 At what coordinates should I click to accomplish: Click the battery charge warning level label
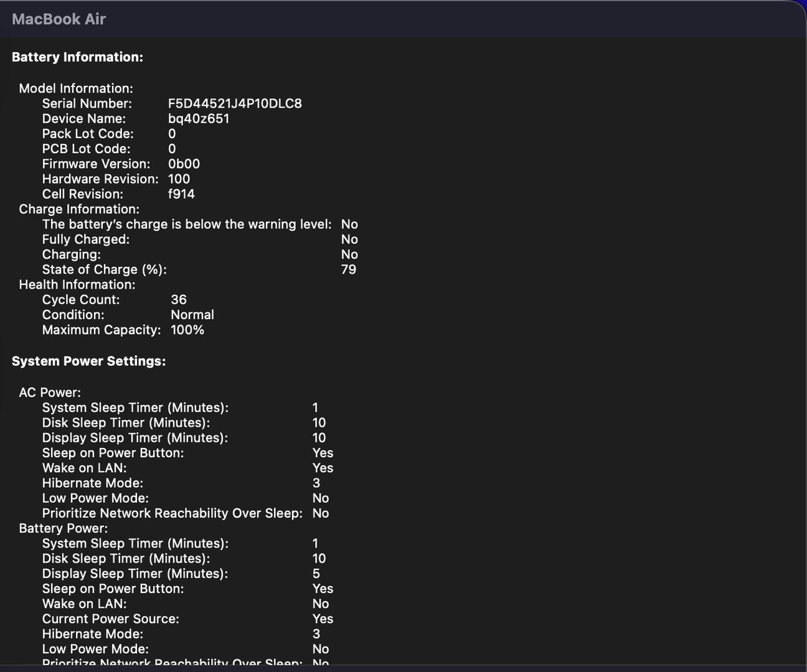click(x=187, y=224)
